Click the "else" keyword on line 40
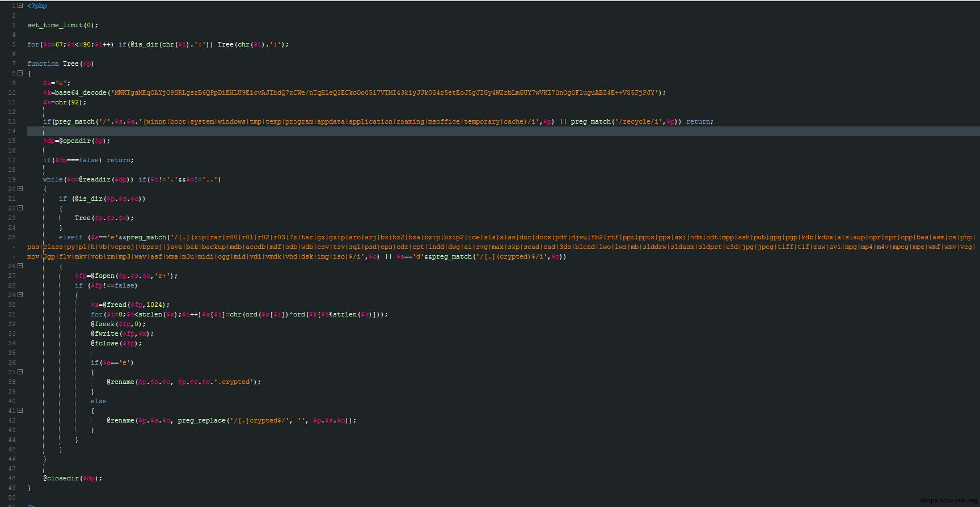Viewport: 980px width, 507px height. tap(99, 402)
